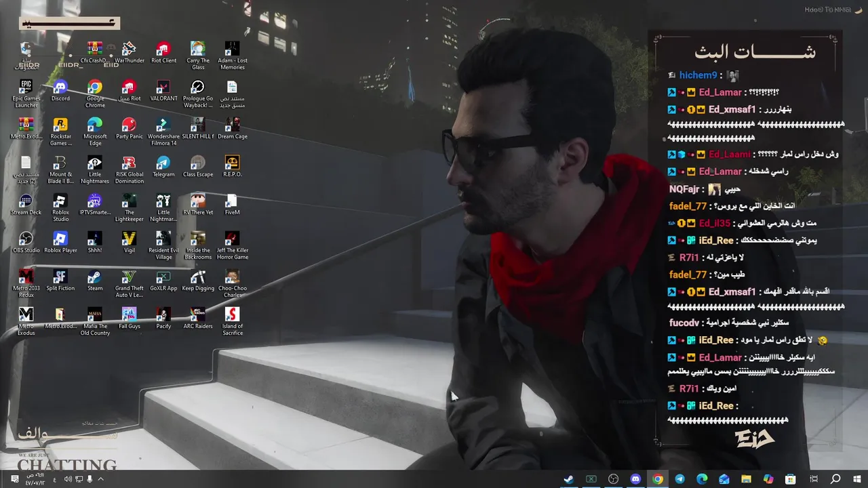Select the Pacify desktop icon
The width and height of the screenshot is (868, 488).
pos(163,319)
